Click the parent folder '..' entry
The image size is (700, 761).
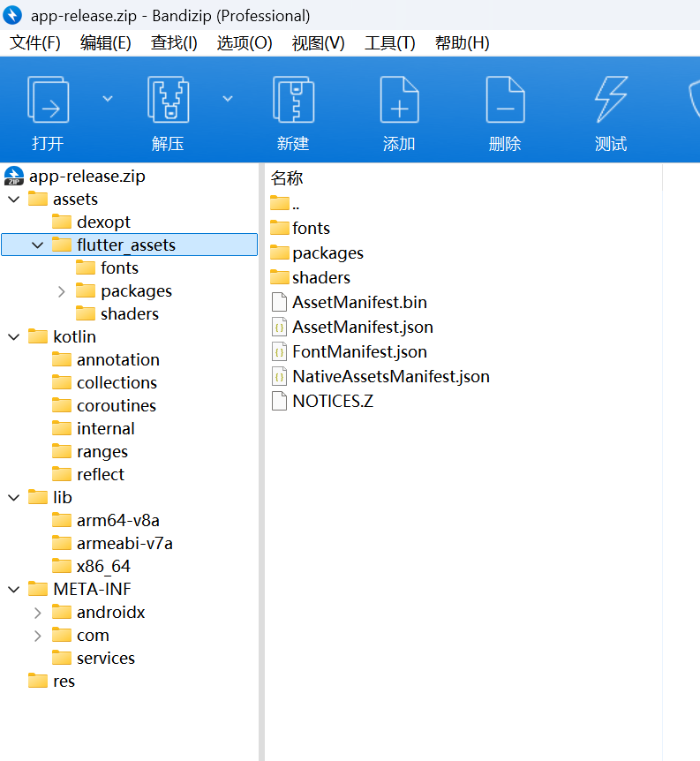(x=285, y=203)
